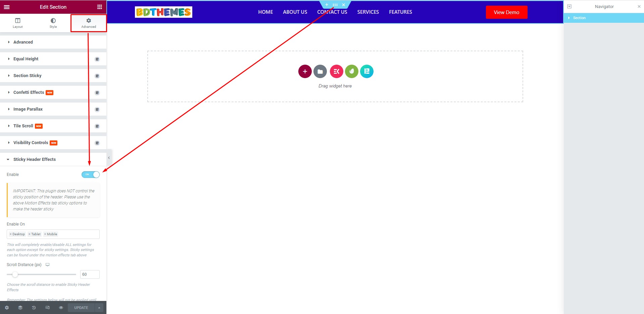Switch to the Layout tab
The height and width of the screenshot is (314, 644).
click(18, 23)
